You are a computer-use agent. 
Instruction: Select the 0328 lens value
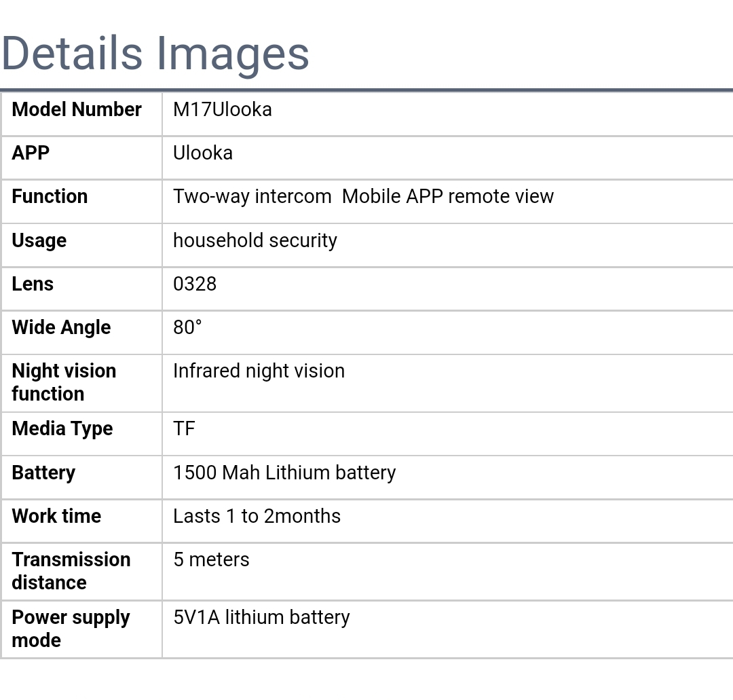click(195, 284)
